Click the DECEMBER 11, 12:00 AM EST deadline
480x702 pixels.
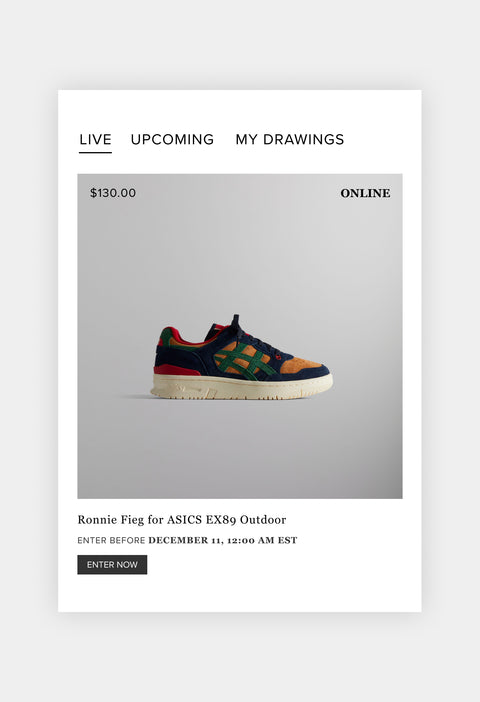pos(223,540)
